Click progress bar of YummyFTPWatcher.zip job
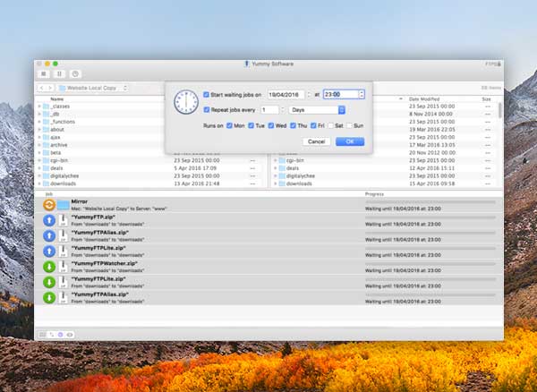Screen dimensions: 537x392 pos(430,264)
